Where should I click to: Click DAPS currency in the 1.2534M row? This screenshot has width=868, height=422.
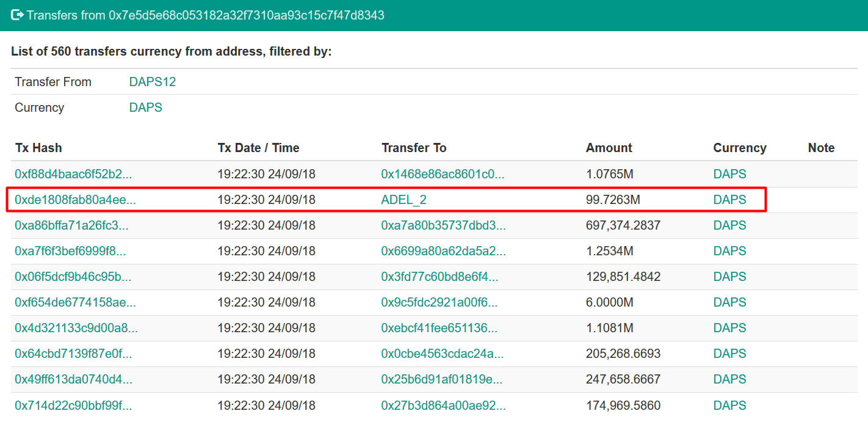729,251
